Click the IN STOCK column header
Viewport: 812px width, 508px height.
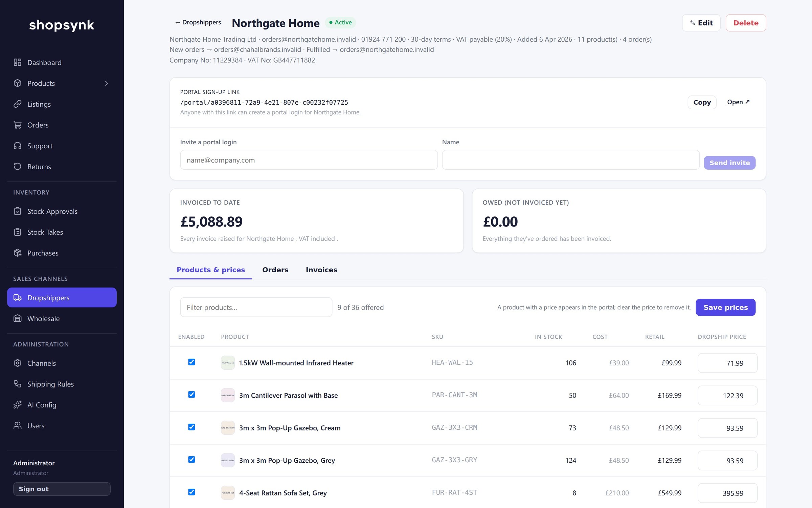pos(548,337)
